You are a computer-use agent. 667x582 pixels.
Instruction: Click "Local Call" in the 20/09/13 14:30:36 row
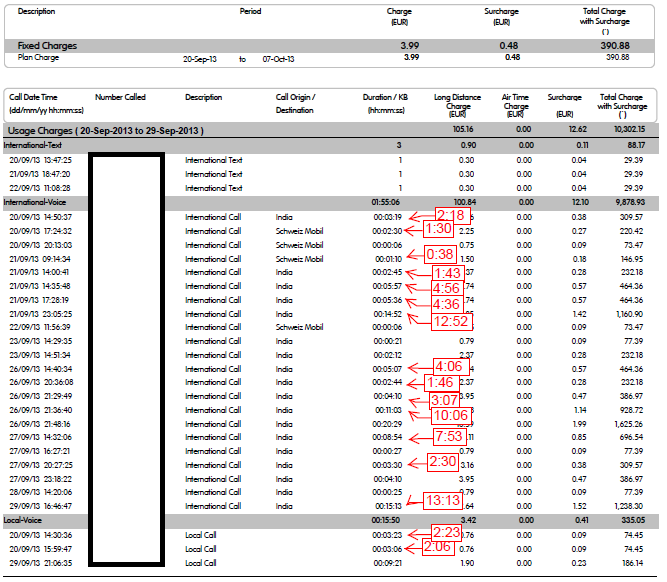200,535
